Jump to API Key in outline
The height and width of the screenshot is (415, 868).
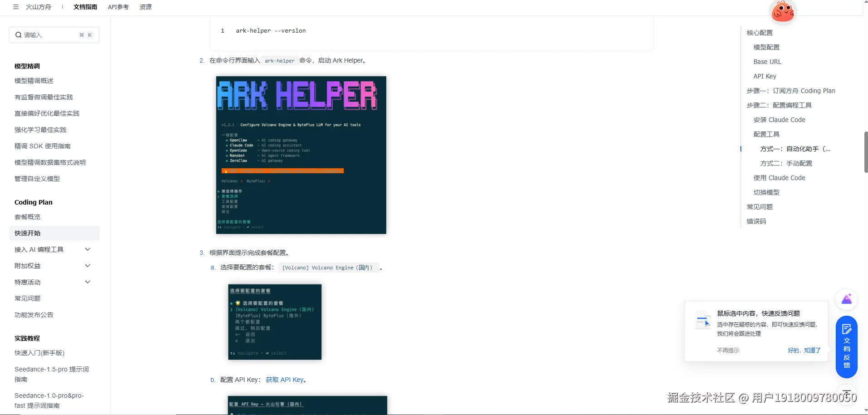click(x=765, y=76)
